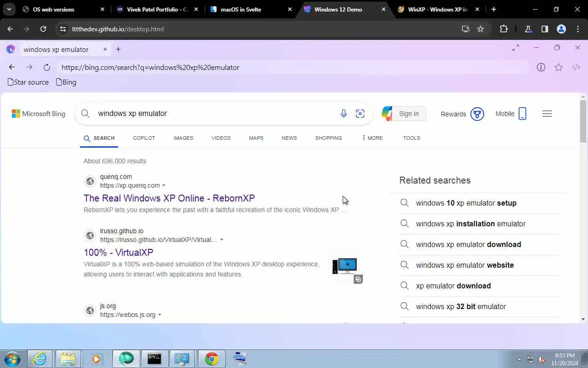The height and width of the screenshot is (368, 588).
Task: Select the VIDEOS search tab
Action: pos(221,138)
